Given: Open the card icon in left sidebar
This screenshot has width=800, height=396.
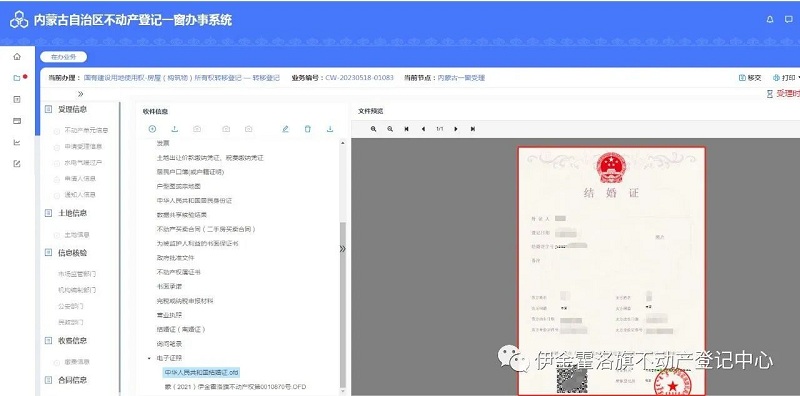Looking at the screenshot, I should (17, 121).
